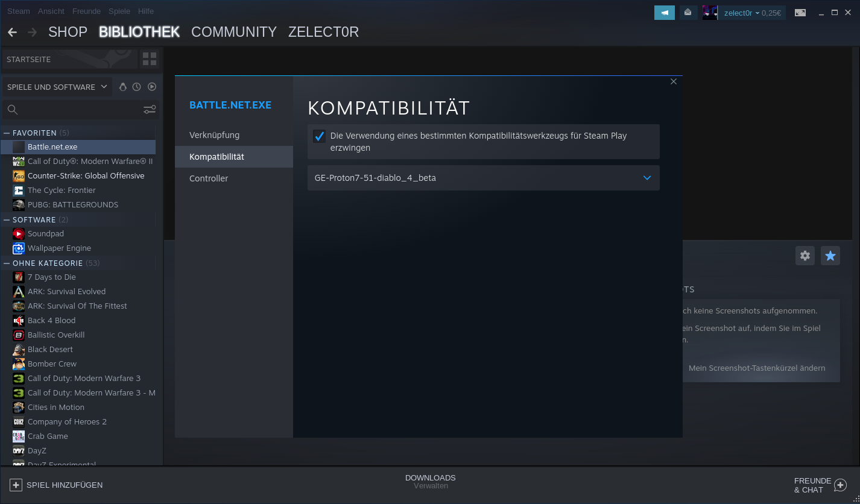
Task: Click Spiel hinzufügen button
Action: coord(56,485)
